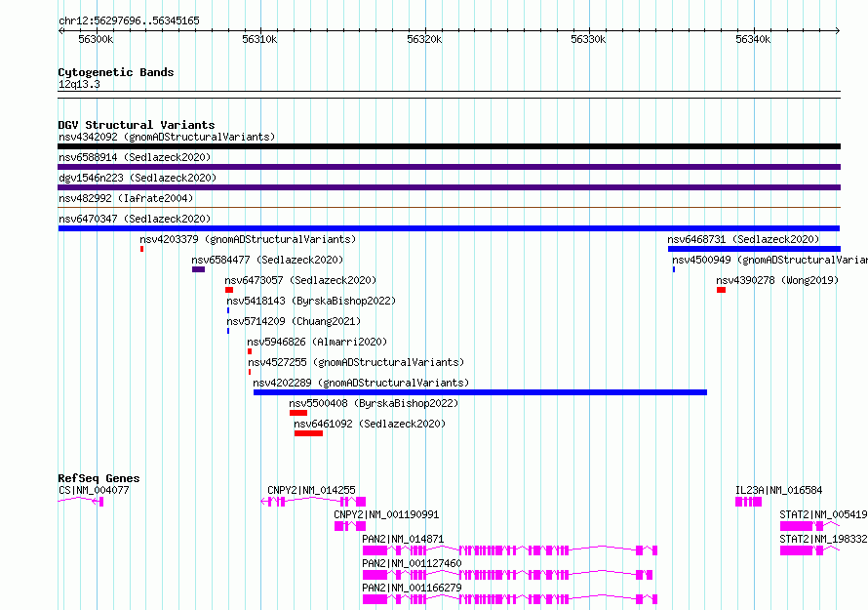Click the nsv4203379 red variant marker
The height and width of the screenshot is (610, 868).
click(x=141, y=249)
